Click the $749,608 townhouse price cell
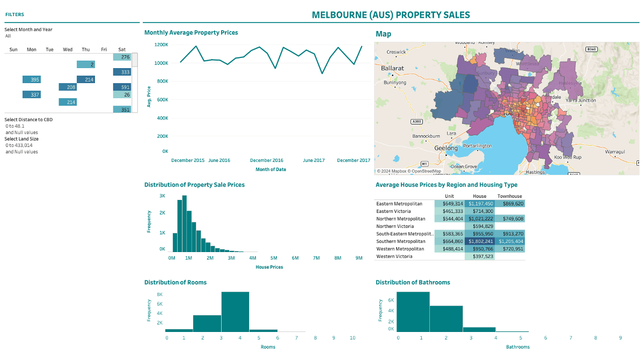 point(510,219)
